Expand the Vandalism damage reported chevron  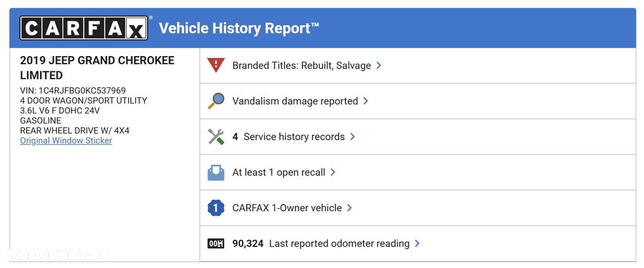366,100
